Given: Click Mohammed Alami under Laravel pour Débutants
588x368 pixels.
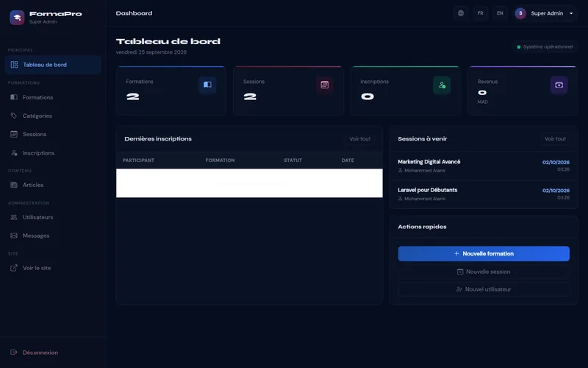Looking at the screenshot, I should pyautogui.click(x=425, y=199).
